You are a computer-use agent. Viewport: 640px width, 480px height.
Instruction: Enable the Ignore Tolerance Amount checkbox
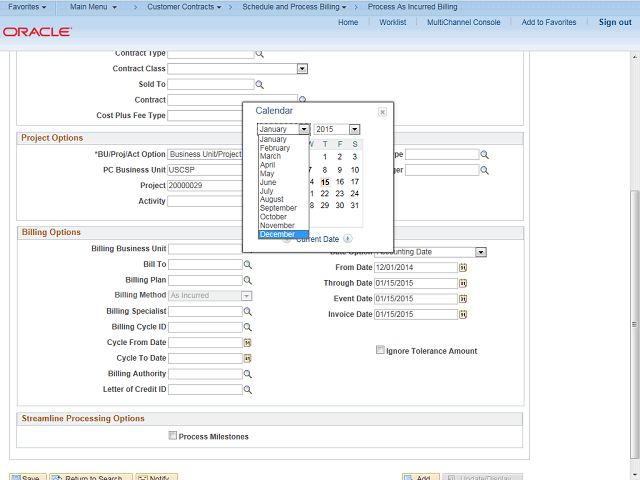click(380, 351)
